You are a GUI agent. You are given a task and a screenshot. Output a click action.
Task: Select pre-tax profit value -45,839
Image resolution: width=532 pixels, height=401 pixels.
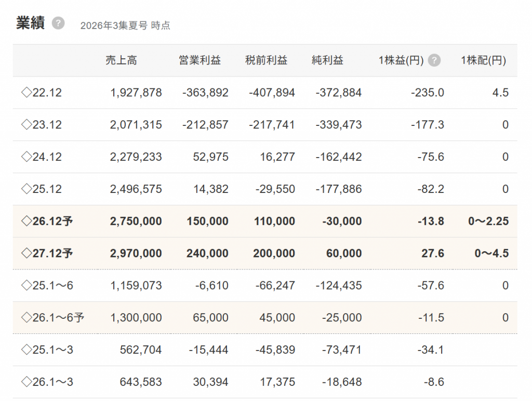pyautogui.click(x=275, y=350)
